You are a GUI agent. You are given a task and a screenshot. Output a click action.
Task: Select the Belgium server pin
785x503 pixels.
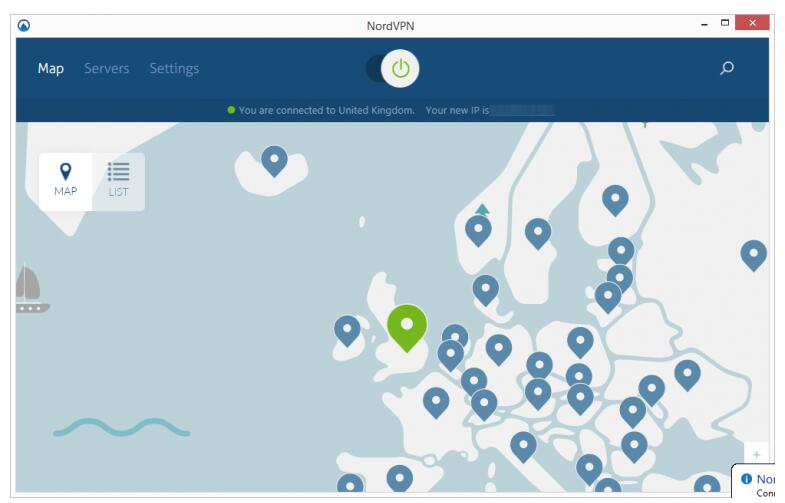coord(451,355)
